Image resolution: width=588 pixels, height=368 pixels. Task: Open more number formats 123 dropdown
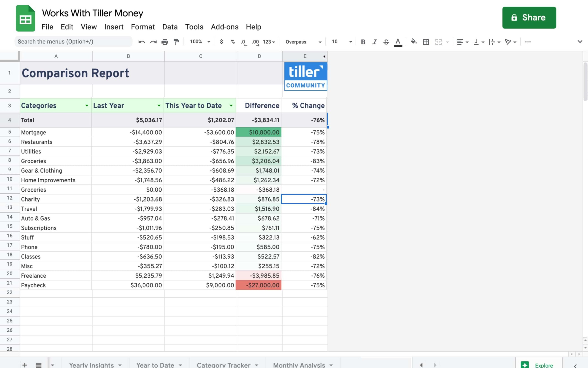tap(269, 42)
